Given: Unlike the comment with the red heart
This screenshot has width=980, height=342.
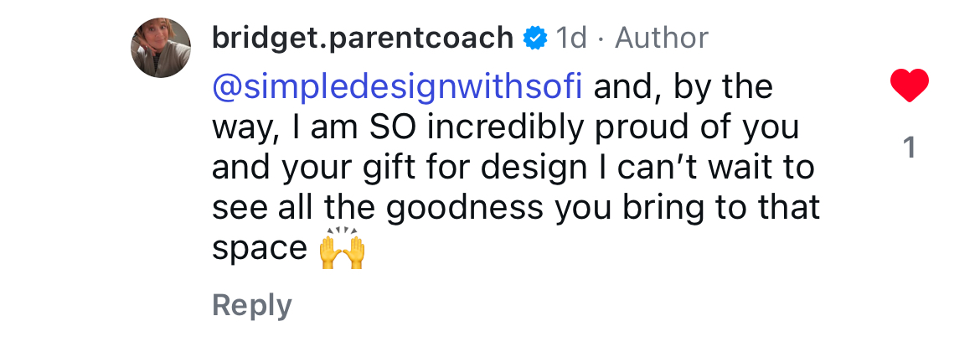Looking at the screenshot, I should [x=910, y=86].
